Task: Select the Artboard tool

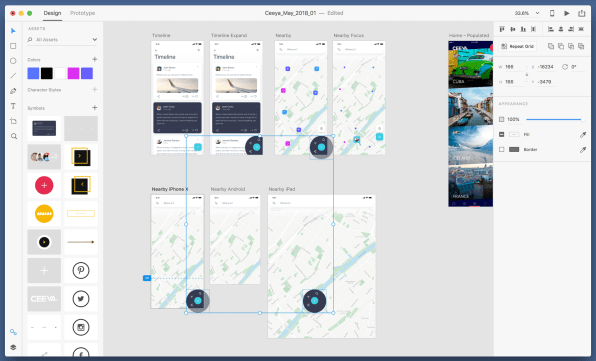Action: (x=13, y=121)
